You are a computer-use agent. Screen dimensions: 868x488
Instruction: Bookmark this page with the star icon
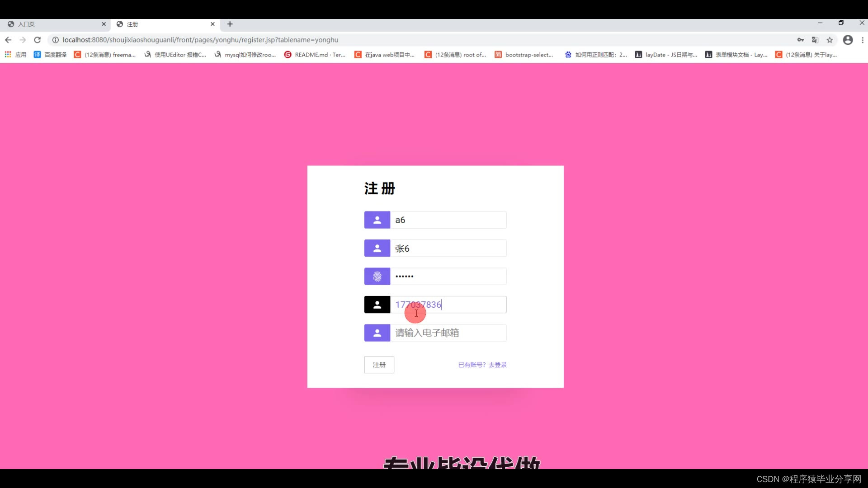coord(830,40)
